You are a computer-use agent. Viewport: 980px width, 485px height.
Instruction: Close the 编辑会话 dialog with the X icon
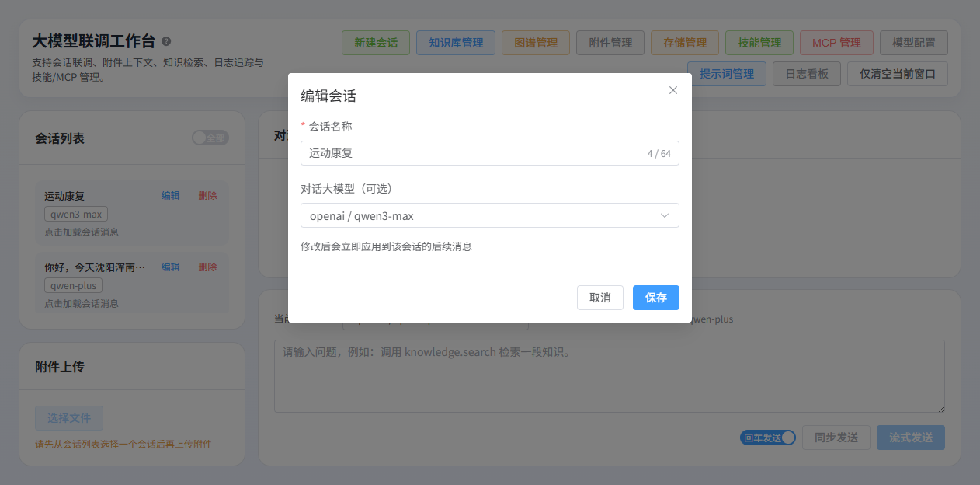click(x=673, y=90)
